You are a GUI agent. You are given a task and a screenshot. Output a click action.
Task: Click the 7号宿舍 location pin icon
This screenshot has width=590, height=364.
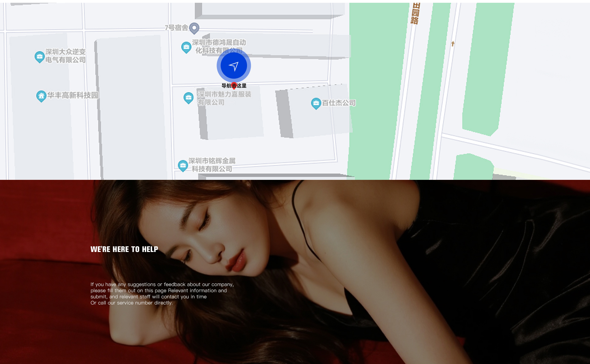(x=194, y=28)
